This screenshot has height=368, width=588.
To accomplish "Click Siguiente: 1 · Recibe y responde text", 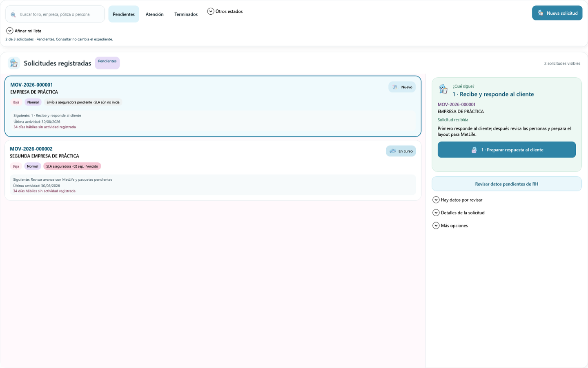I will pyautogui.click(x=47, y=116).
